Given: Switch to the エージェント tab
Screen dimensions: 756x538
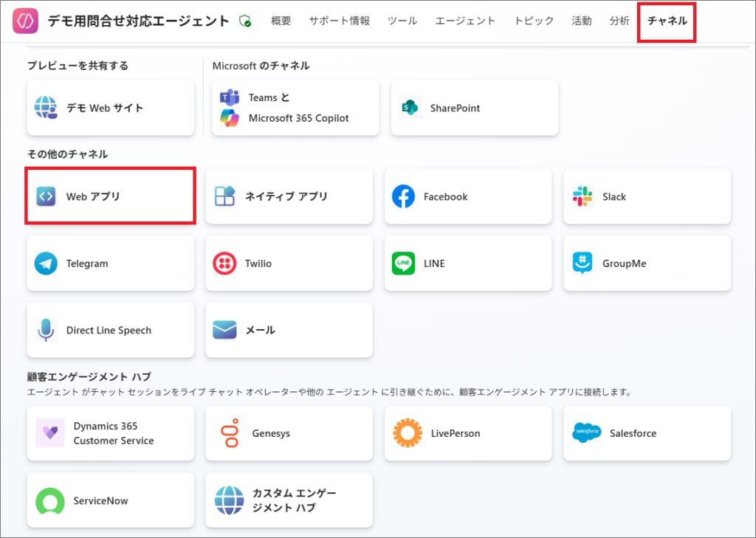Looking at the screenshot, I should point(465,21).
